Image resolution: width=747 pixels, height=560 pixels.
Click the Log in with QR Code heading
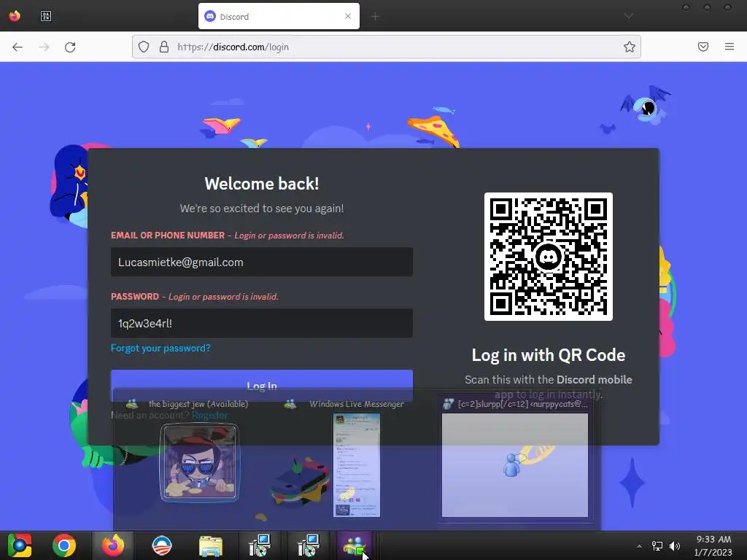(549, 355)
